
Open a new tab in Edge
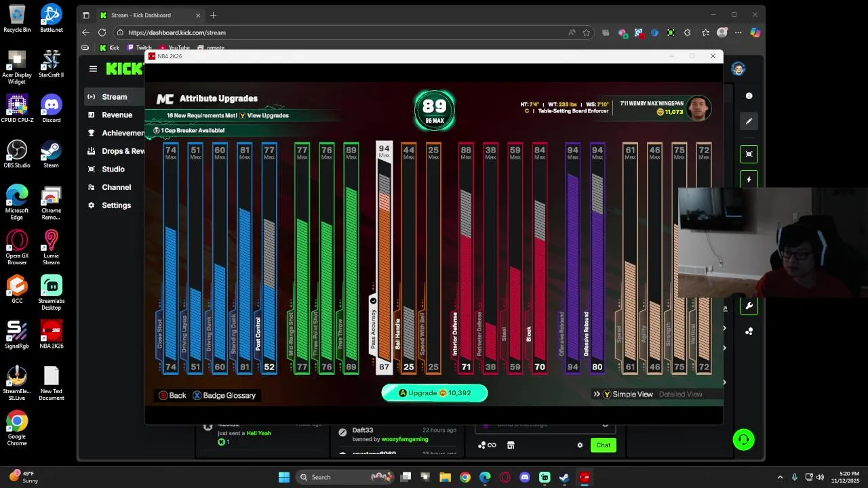pos(213,15)
